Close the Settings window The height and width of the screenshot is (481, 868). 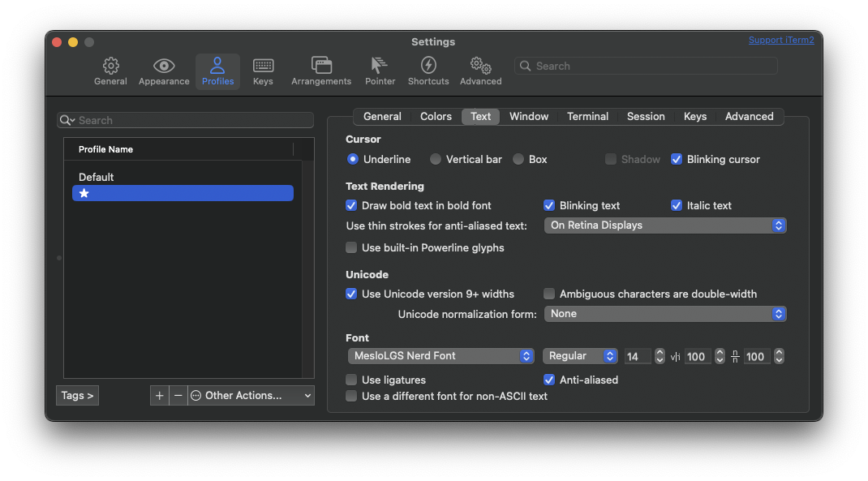pos(57,42)
